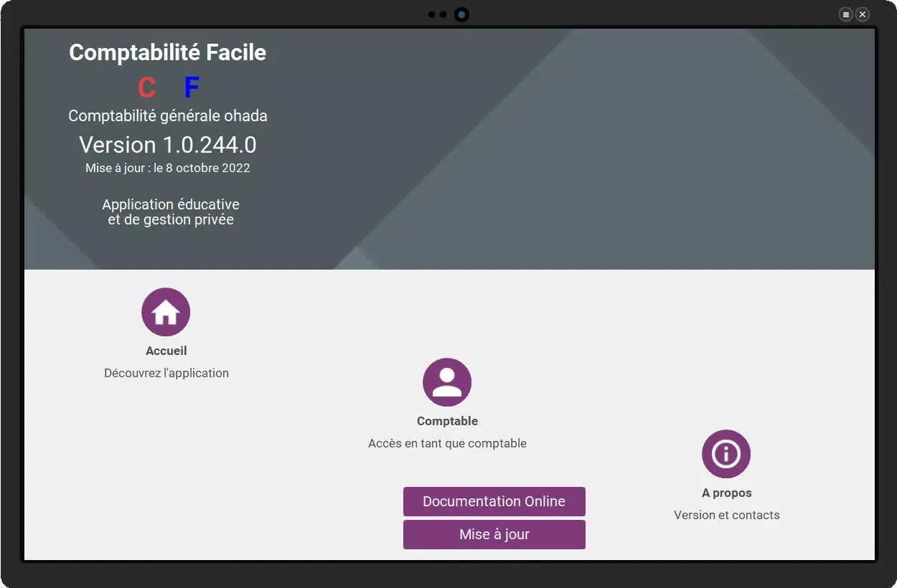Viewport: 897px width, 588px height.
Task: Click the blue F logo letter
Action: pos(191,87)
